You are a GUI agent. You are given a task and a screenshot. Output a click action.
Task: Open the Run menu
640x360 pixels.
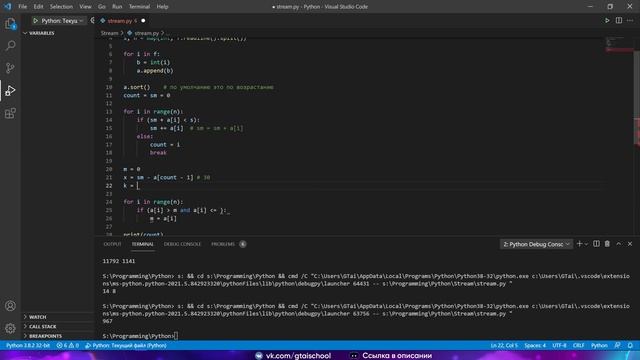(117, 7)
